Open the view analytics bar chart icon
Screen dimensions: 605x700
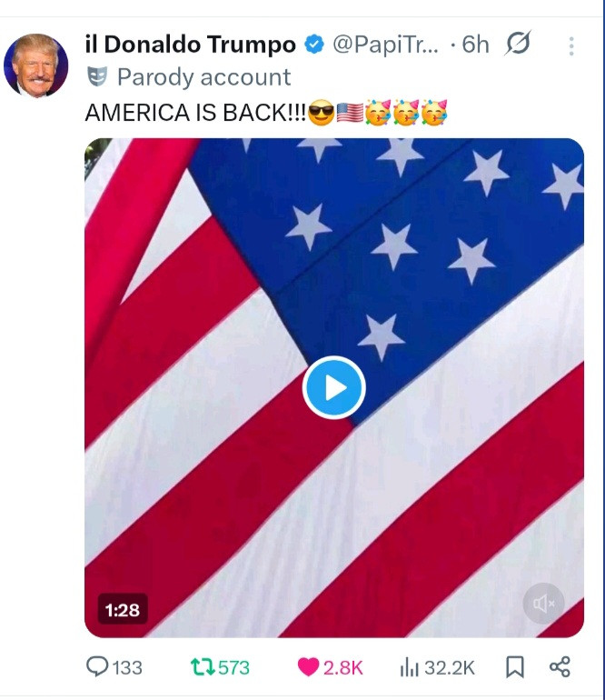pos(409,667)
